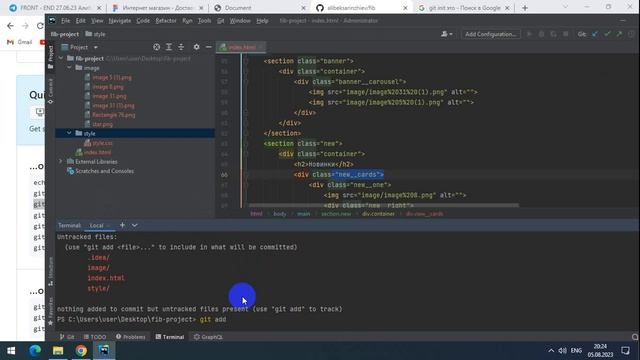
Task: Click Add Configuration button
Action: (x=491, y=34)
